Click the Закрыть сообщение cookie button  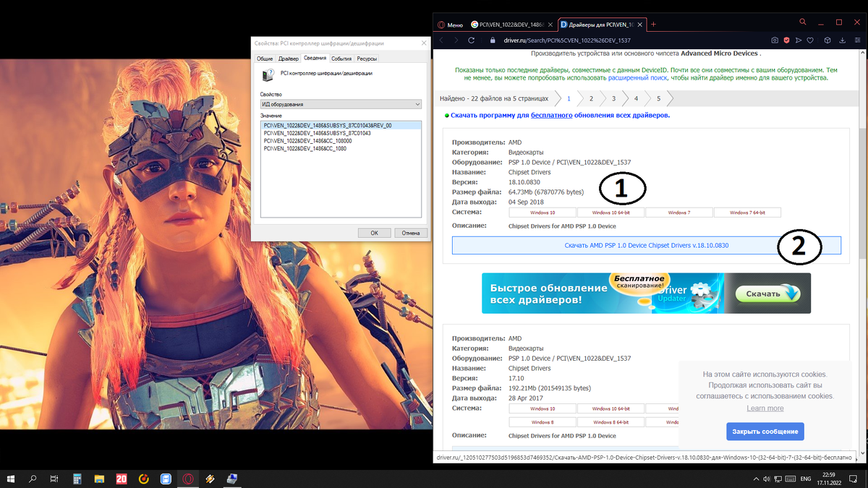(765, 432)
